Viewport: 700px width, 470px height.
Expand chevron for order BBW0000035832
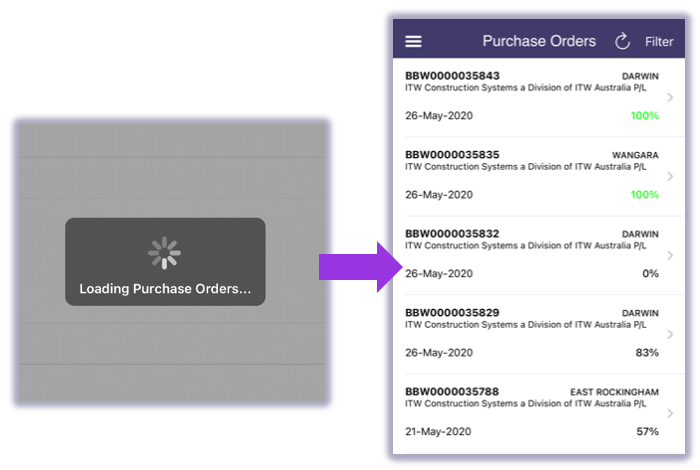pos(670,255)
